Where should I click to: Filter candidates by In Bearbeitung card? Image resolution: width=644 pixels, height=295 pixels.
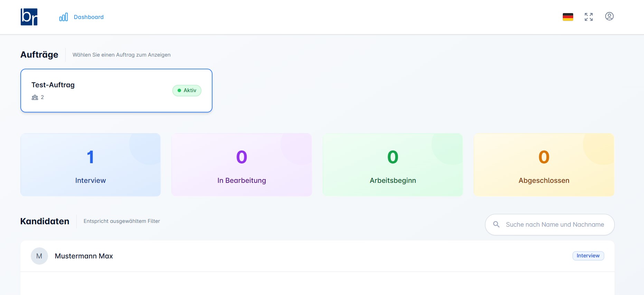click(x=241, y=165)
